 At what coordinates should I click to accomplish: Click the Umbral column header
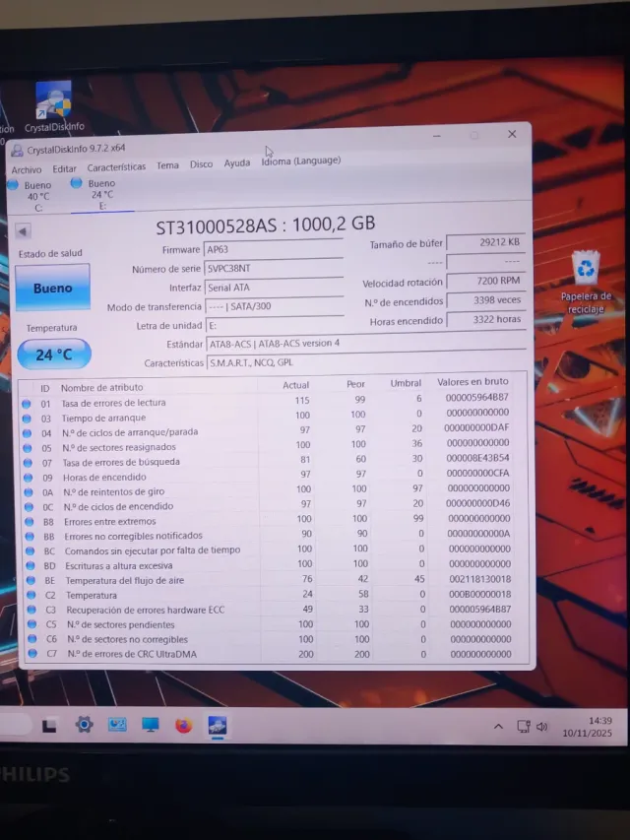[x=406, y=383]
